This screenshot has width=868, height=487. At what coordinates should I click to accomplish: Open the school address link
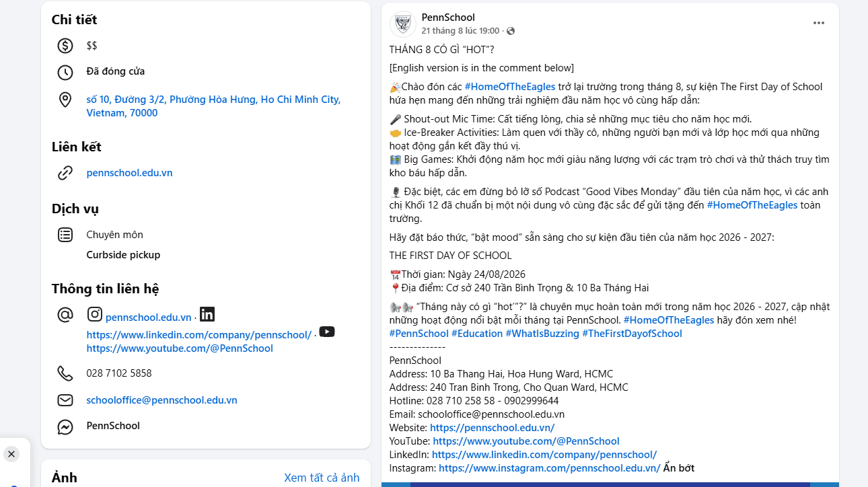pos(213,106)
